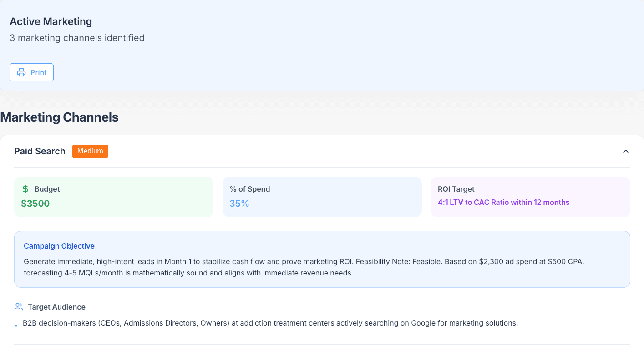Click the Target Audience label

coord(56,306)
